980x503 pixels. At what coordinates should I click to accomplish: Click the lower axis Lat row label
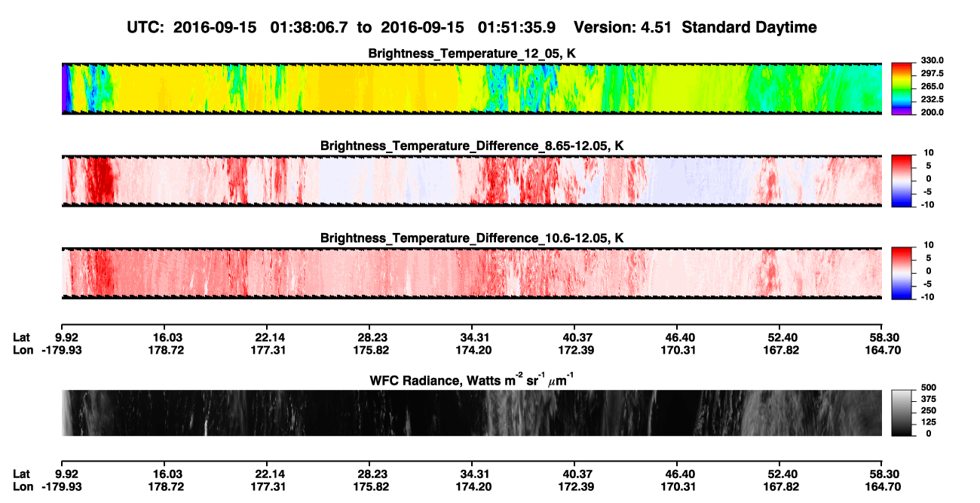pos(22,474)
